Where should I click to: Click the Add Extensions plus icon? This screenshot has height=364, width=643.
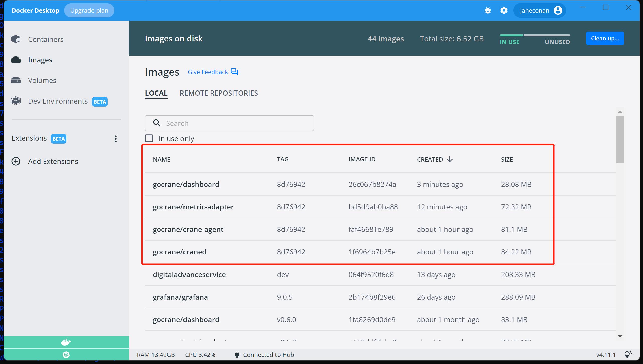pos(16,161)
